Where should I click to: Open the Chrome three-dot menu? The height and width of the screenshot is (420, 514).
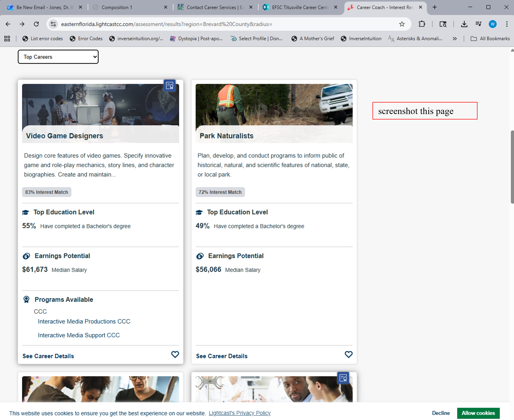click(x=507, y=24)
